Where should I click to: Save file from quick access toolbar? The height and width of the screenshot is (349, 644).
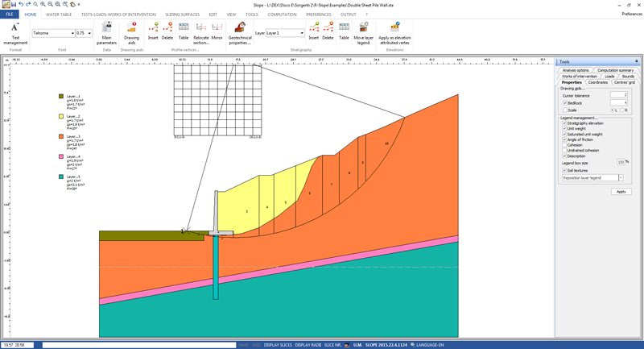click(x=14, y=5)
